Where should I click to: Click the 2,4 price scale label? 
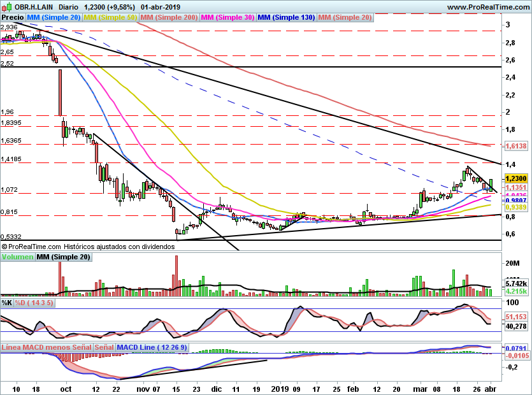(510, 77)
